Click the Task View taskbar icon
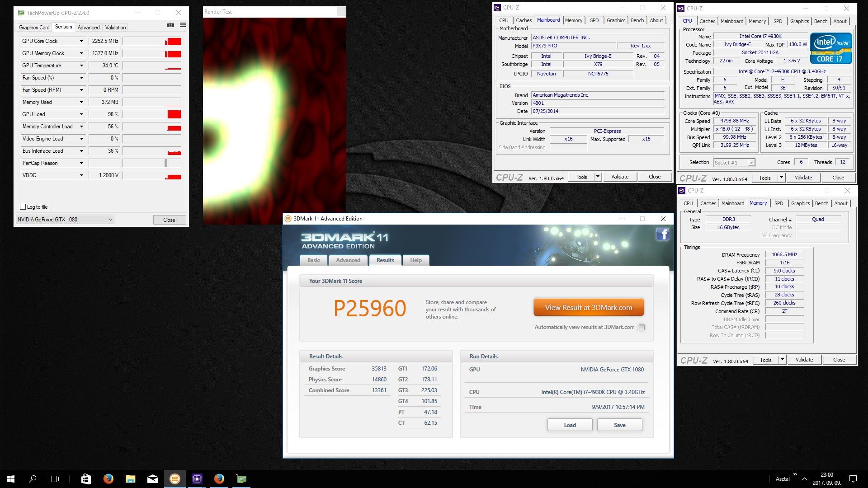The height and width of the screenshot is (488, 868). [x=54, y=479]
